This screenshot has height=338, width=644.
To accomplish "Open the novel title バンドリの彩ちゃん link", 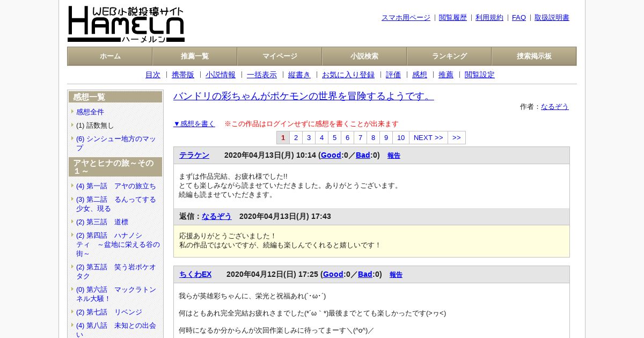I will [x=304, y=96].
